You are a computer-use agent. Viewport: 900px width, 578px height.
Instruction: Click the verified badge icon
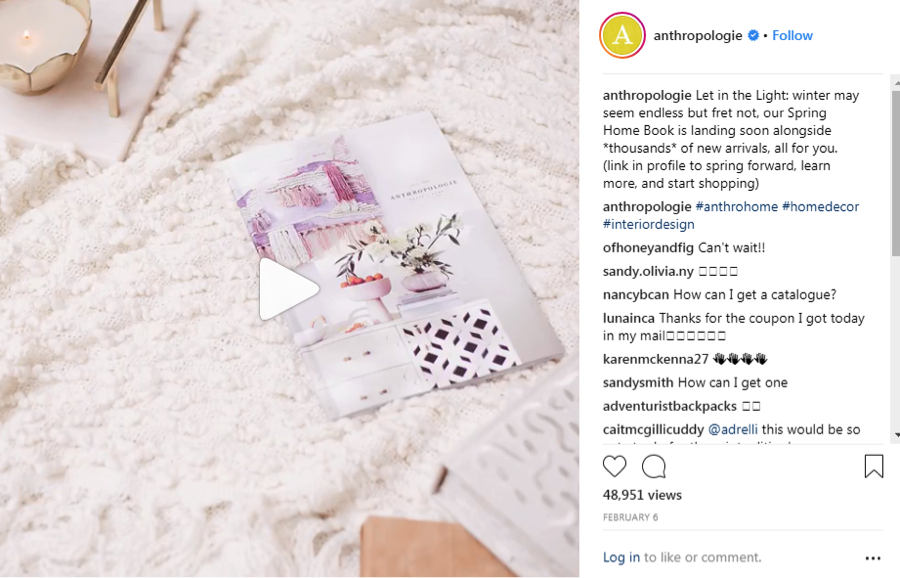[753, 36]
